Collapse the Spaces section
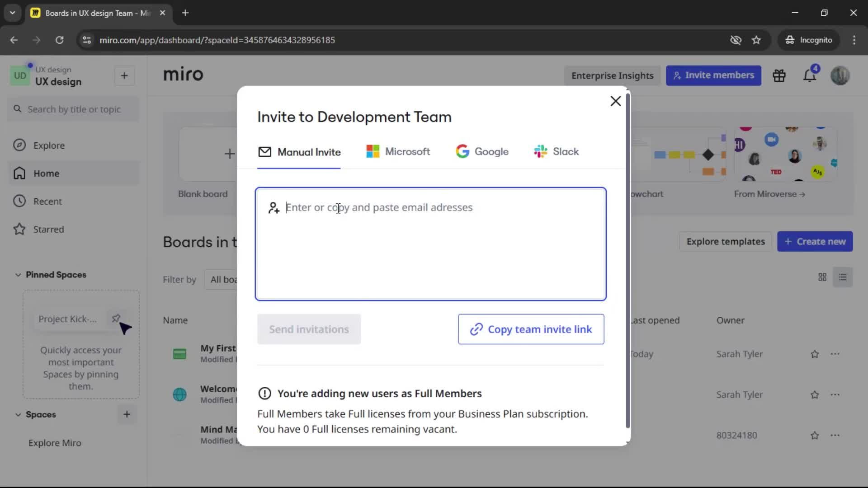The height and width of the screenshot is (488, 868). pyautogui.click(x=18, y=414)
